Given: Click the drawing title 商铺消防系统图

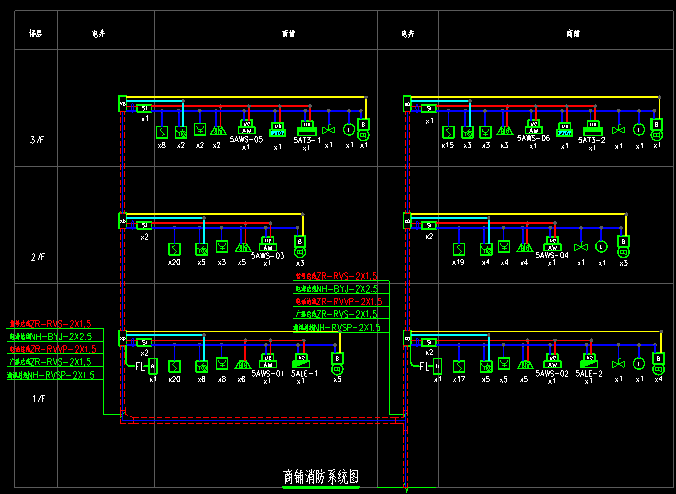Looking at the screenshot, I should 321,477.
